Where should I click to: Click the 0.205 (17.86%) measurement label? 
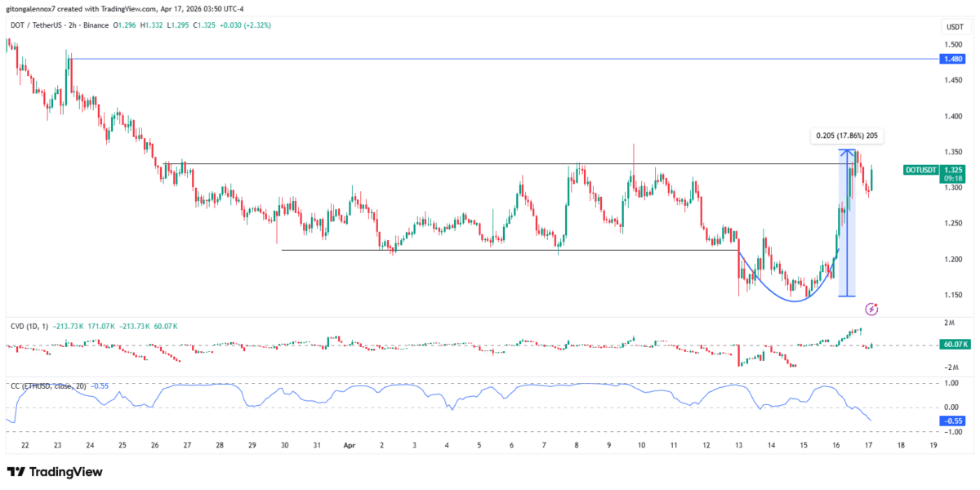tap(846, 136)
